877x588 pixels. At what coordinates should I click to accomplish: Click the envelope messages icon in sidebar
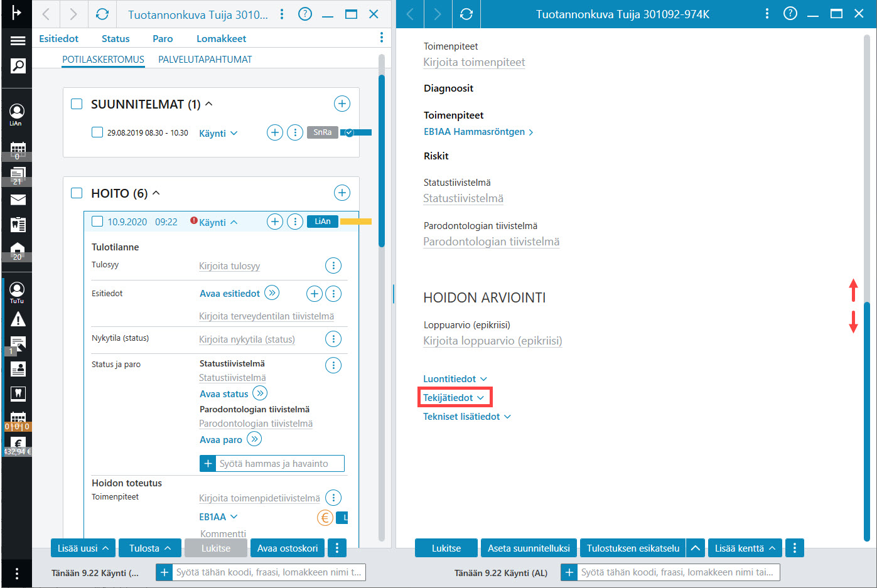coord(18,200)
